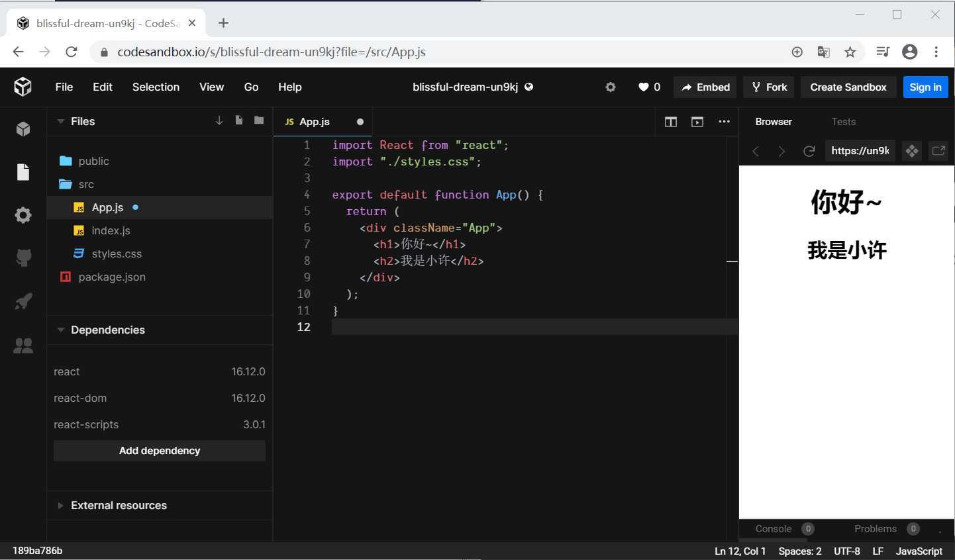Click the sandbox title blissful-dream-un9kj
Viewport: 955px width, 560px height.
466,87
